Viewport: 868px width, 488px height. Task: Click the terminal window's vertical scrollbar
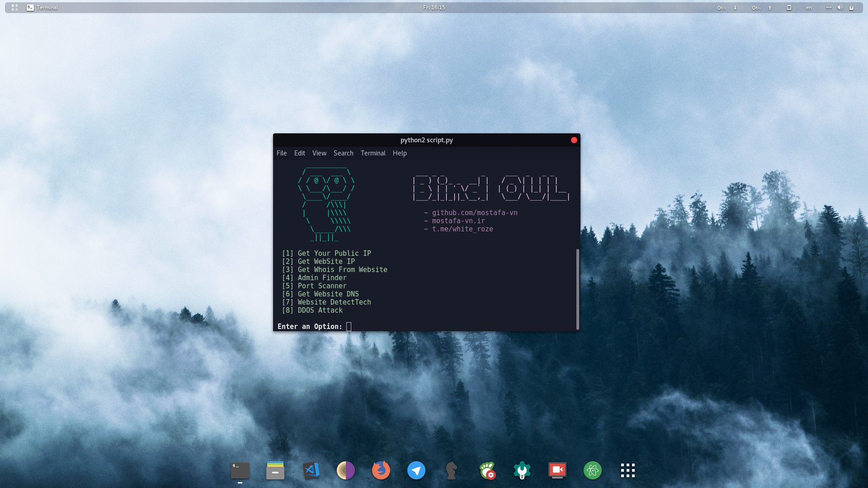pos(577,289)
